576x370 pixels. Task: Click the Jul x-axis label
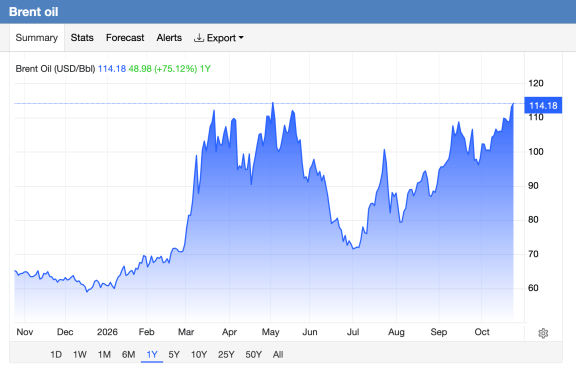[353, 332]
